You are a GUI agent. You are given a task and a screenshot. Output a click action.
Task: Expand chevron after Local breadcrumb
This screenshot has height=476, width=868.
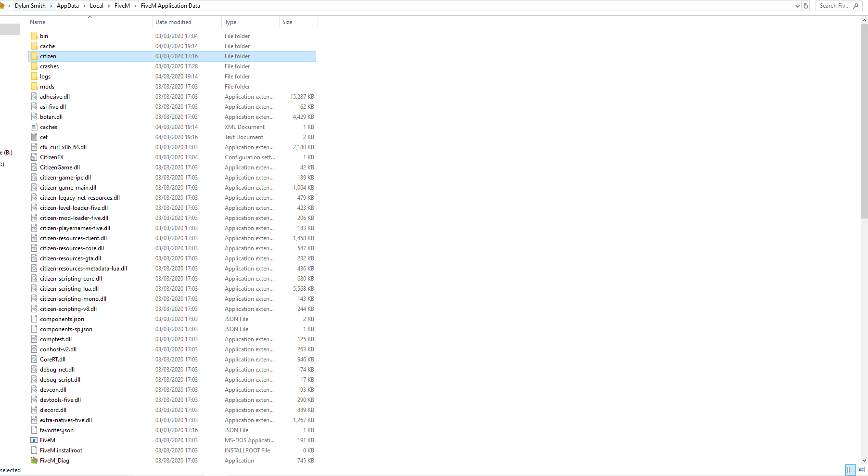coord(109,6)
